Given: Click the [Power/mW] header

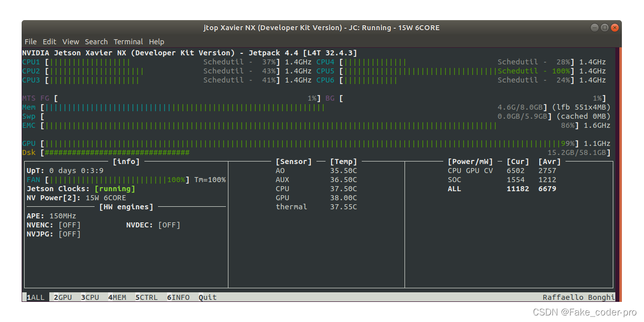Looking at the screenshot, I should coord(470,162).
